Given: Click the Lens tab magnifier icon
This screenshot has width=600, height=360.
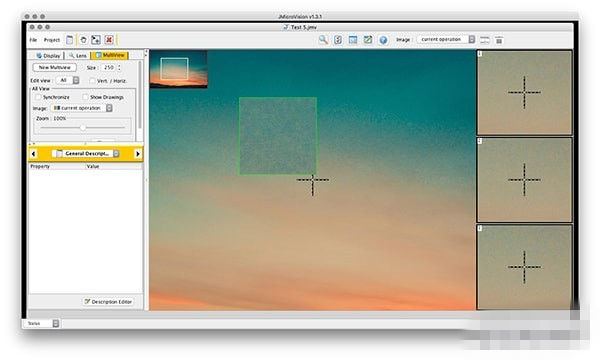Looking at the screenshot, I should tap(71, 55).
